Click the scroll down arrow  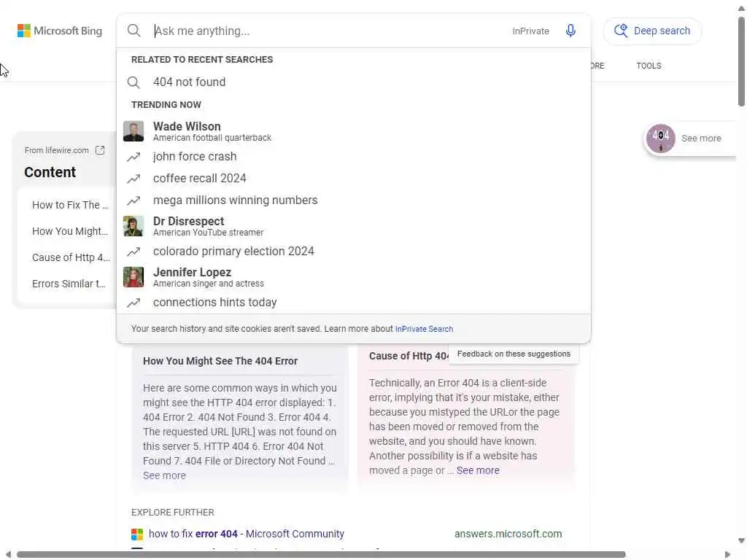click(x=741, y=541)
